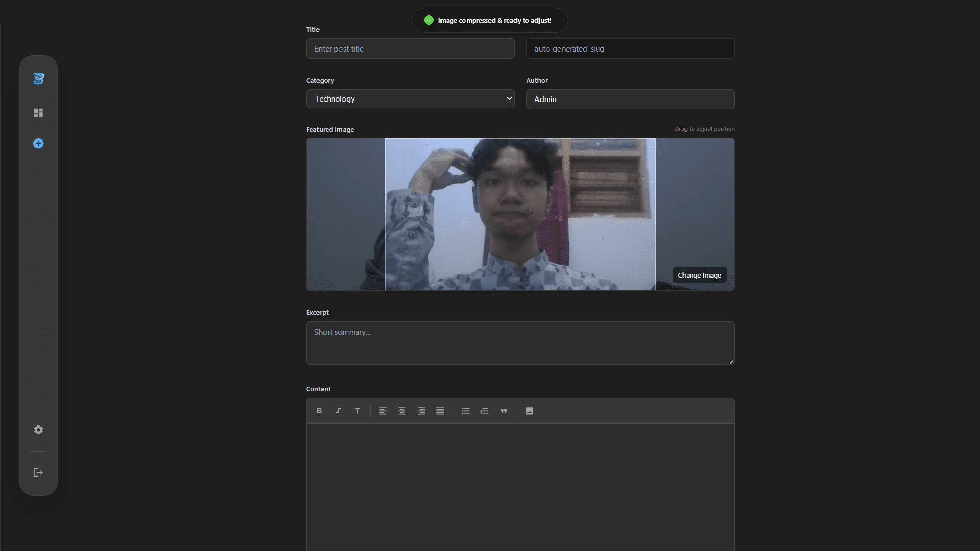Insert image into content editor
The width and height of the screenshot is (980, 551).
tap(529, 411)
